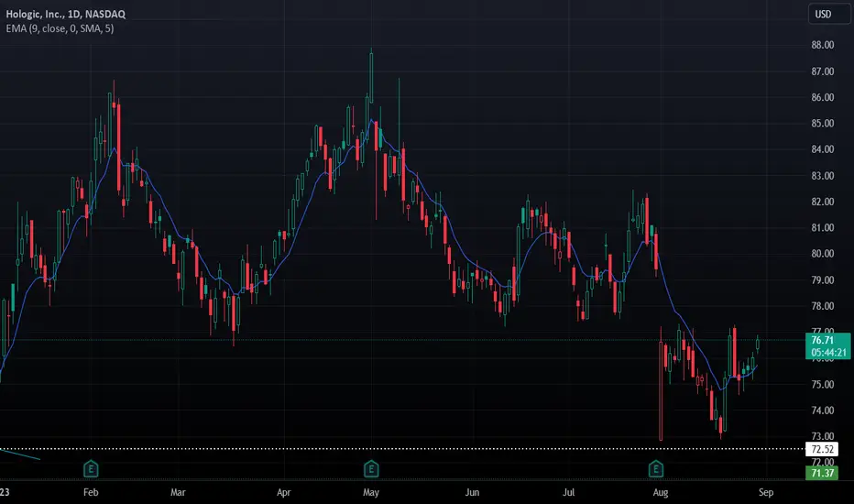Click the Aug label on time axis
The height and width of the screenshot is (504, 854).
[x=661, y=493]
